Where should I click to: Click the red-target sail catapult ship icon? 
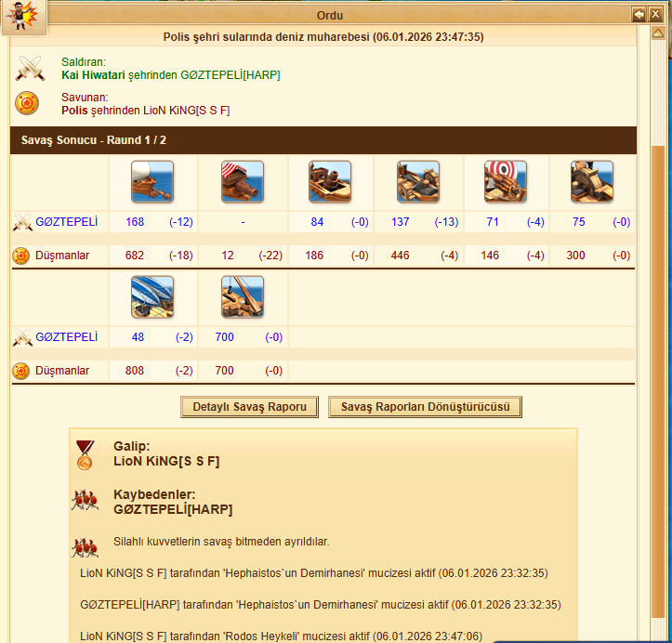pyautogui.click(x=506, y=181)
